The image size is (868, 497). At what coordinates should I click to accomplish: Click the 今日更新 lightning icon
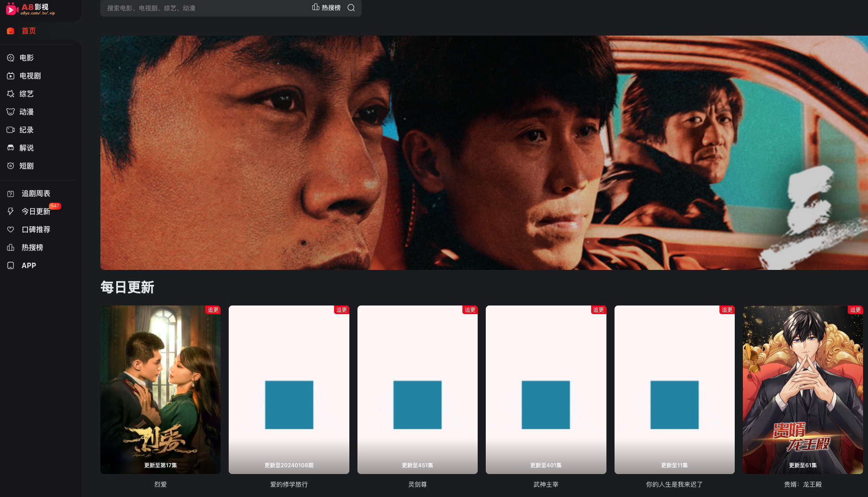tap(11, 211)
